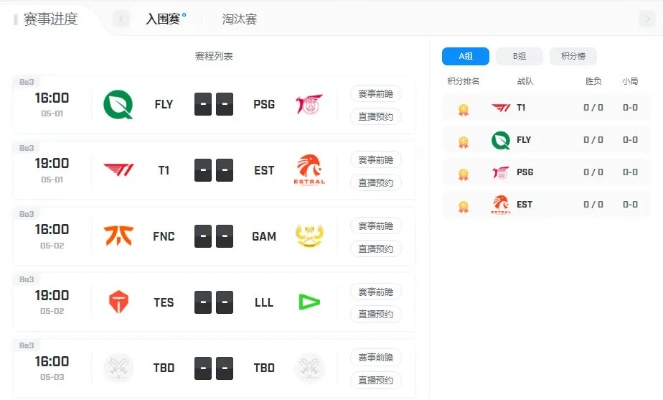Screen dimensions: 663x400
Task: Click the FNC team name
Action: click(x=164, y=236)
